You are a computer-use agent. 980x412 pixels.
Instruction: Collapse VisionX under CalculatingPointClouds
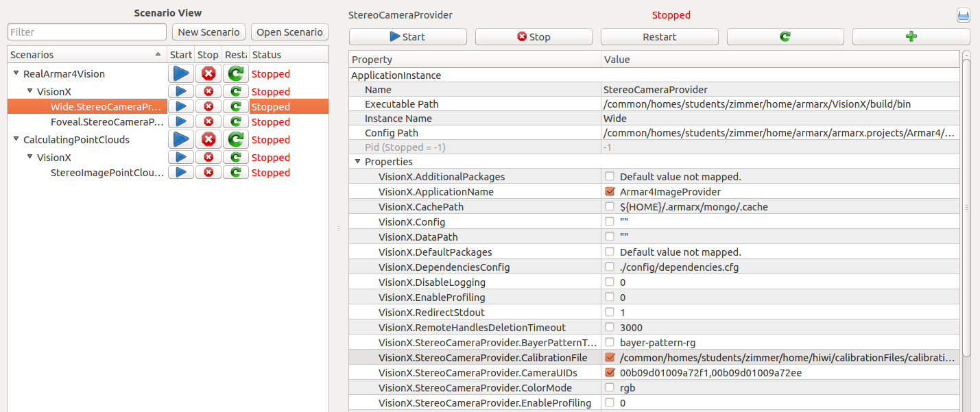coord(29,156)
